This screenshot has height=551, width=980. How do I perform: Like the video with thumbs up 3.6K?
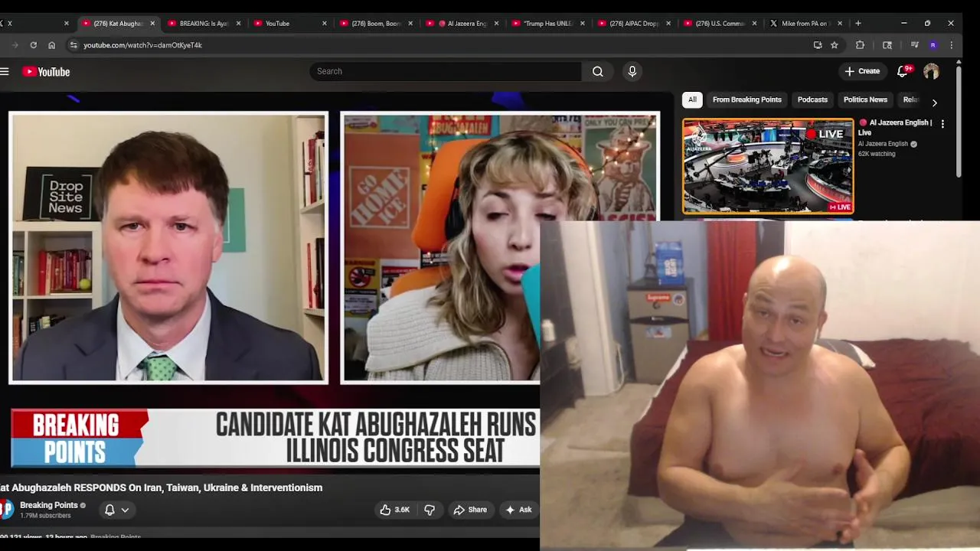395,510
